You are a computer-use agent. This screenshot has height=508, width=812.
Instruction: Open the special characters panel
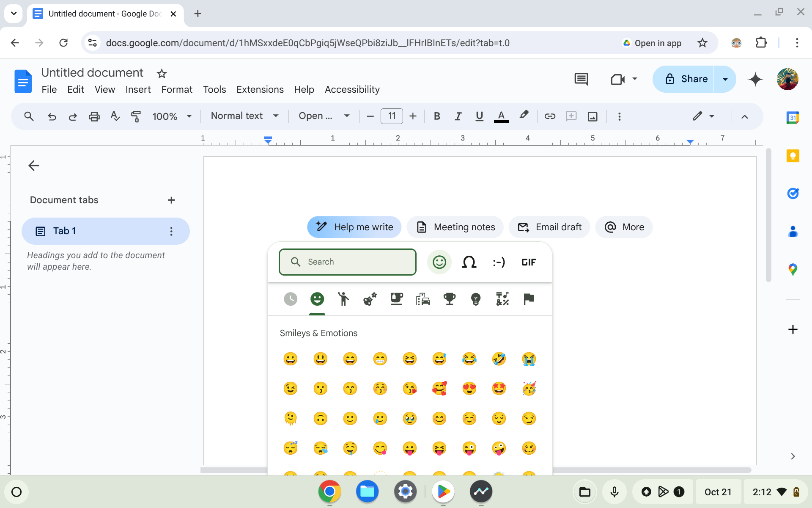coord(469,262)
